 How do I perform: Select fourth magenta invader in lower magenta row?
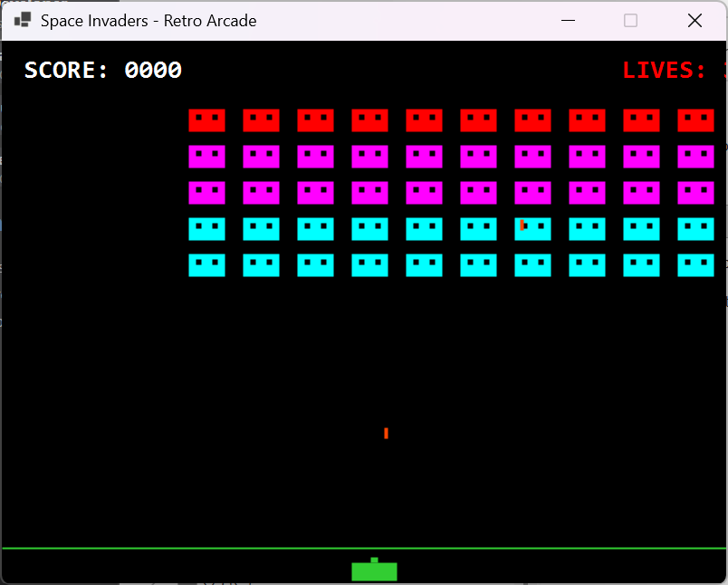[x=370, y=193]
